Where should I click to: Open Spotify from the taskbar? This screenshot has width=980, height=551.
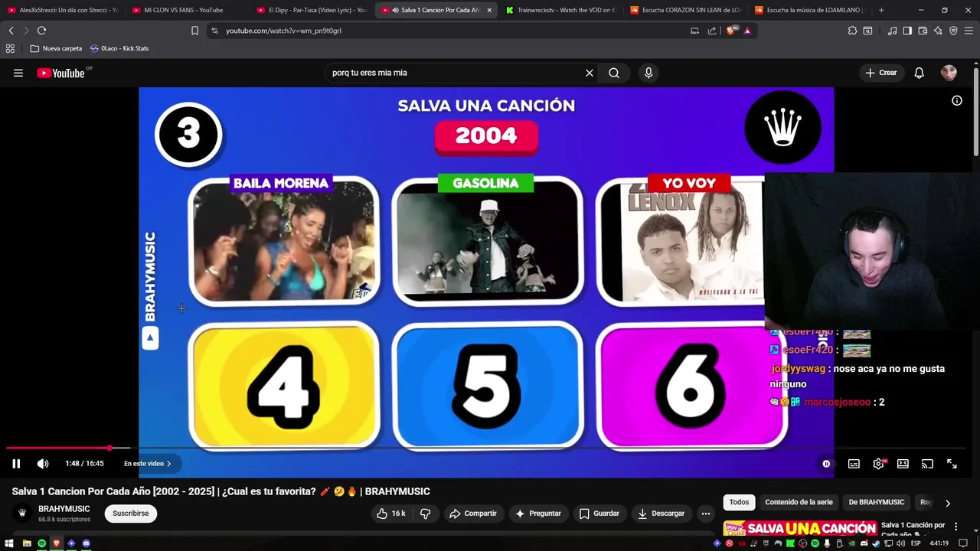click(41, 543)
